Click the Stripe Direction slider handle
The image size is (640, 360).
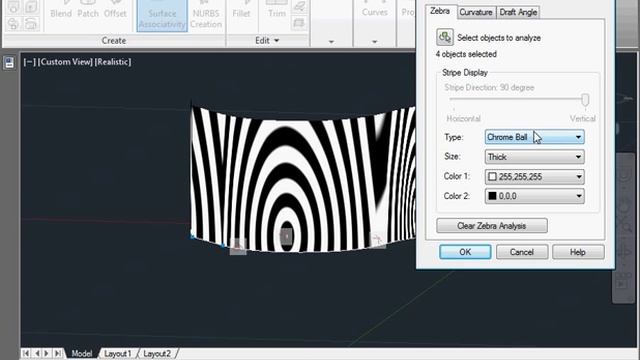tap(585, 100)
